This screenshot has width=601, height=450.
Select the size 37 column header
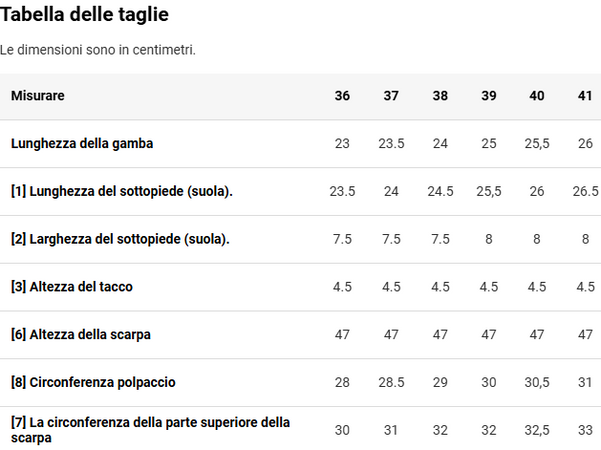point(391,96)
